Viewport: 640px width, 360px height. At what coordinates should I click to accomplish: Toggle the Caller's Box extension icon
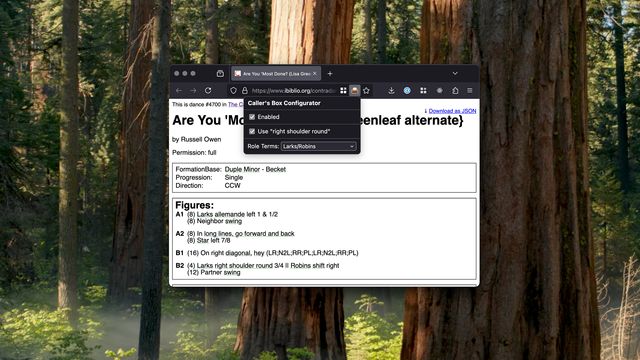coord(355,91)
